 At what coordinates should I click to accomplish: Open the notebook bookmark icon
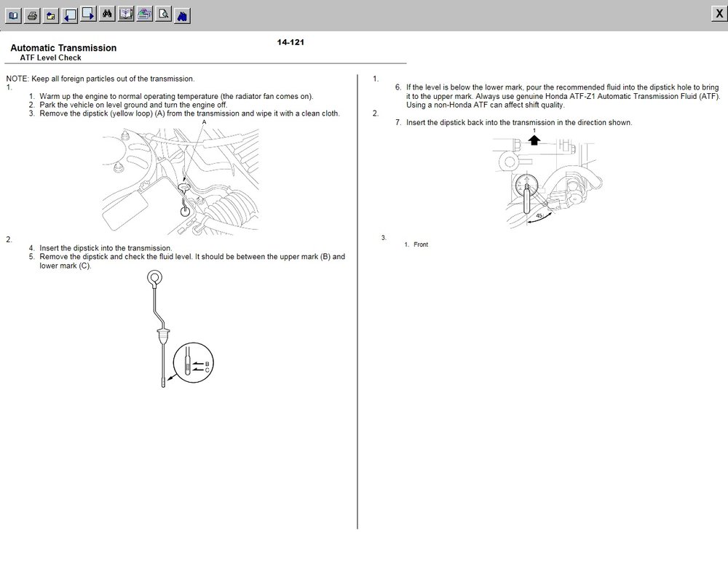(126, 14)
